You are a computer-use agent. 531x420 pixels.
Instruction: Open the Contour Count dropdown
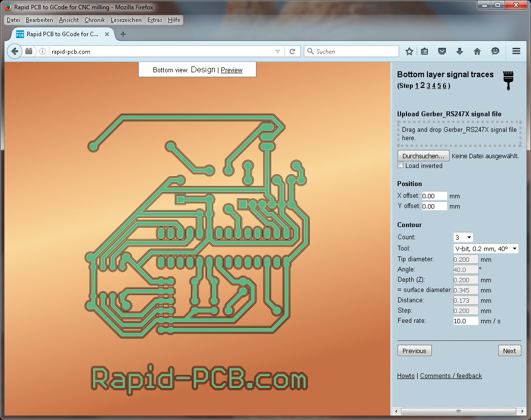click(x=463, y=237)
